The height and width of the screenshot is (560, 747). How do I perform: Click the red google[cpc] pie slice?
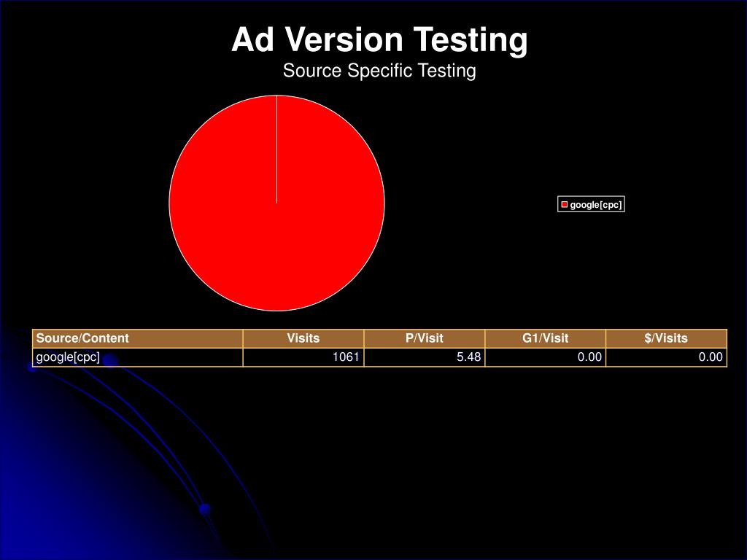tap(276, 203)
